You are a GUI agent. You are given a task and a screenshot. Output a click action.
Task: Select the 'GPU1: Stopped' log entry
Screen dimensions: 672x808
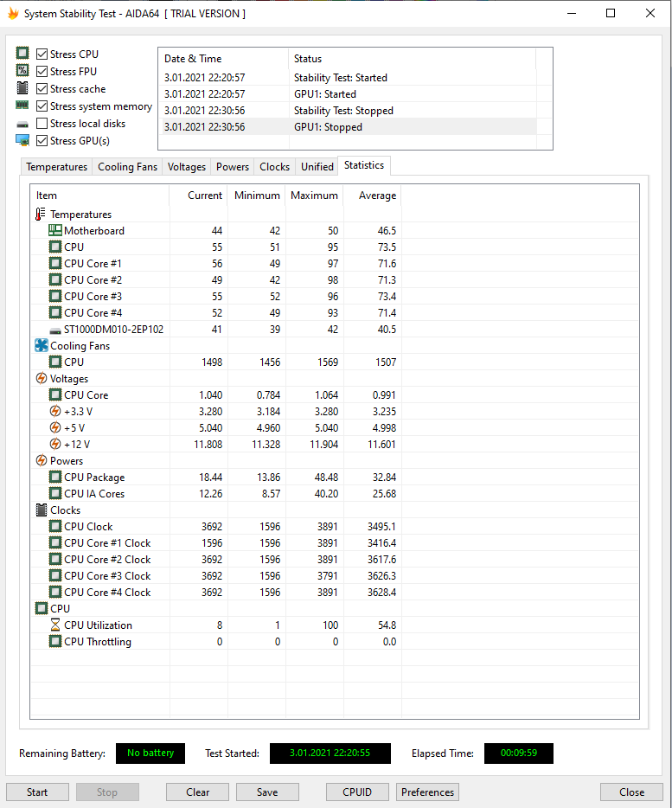tap(349, 127)
